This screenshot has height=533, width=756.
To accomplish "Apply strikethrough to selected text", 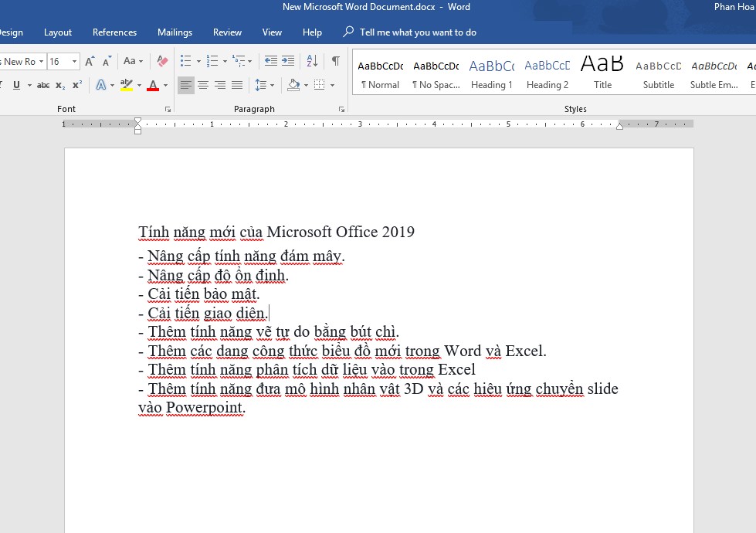I will coord(43,85).
